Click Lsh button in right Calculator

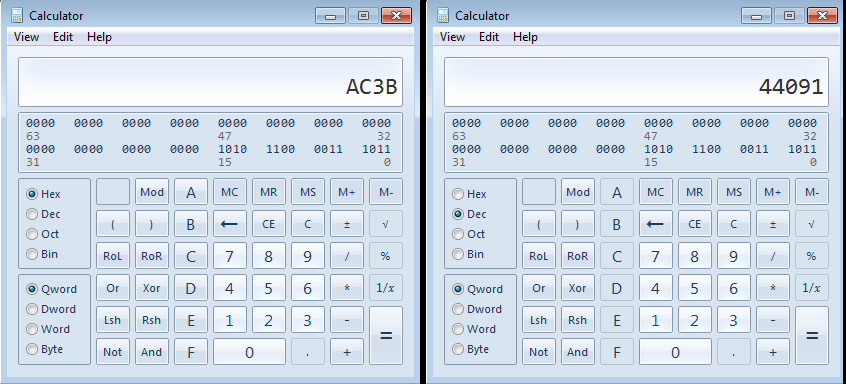pos(538,320)
